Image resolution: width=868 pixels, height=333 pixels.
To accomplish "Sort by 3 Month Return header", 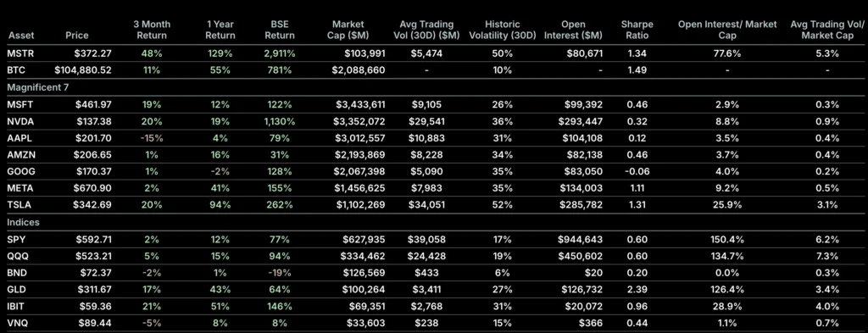I will coord(152,30).
